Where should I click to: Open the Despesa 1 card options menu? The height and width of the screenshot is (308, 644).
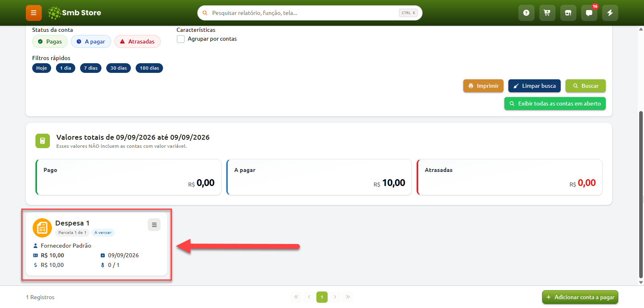(x=154, y=225)
